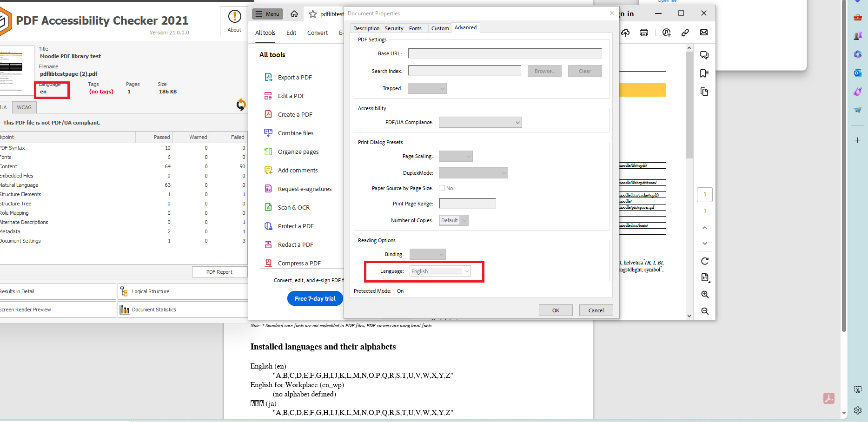Click the plus icon in the Edge sidebar
The width and height of the screenshot is (868, 422).
click(858, 140)
